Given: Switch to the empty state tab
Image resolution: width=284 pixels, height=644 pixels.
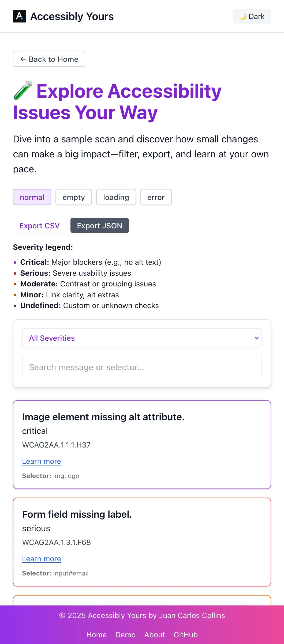Looking at the screenshot, I should tap(74, 197).
